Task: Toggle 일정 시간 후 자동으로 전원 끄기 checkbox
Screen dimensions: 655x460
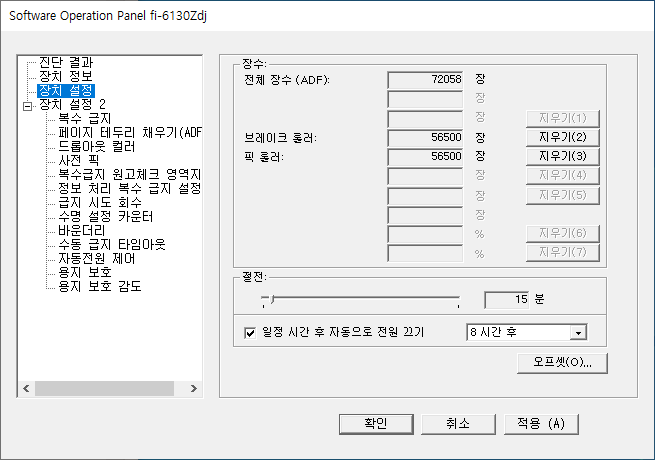Action: pyautogui.click(x=250, y=333)
